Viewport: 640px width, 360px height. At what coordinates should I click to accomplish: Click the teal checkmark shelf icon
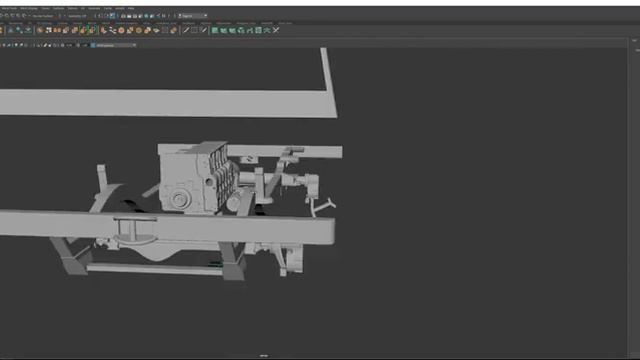28,30
